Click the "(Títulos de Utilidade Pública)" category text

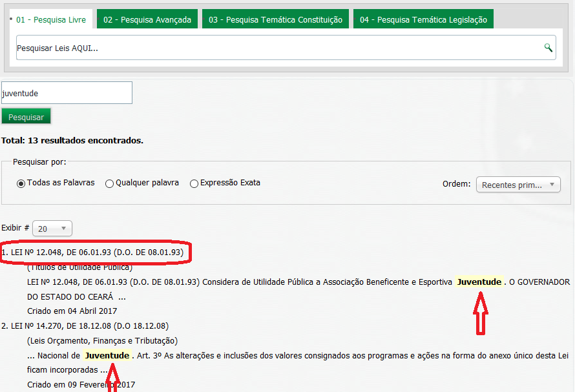click(x=79, y=267)
